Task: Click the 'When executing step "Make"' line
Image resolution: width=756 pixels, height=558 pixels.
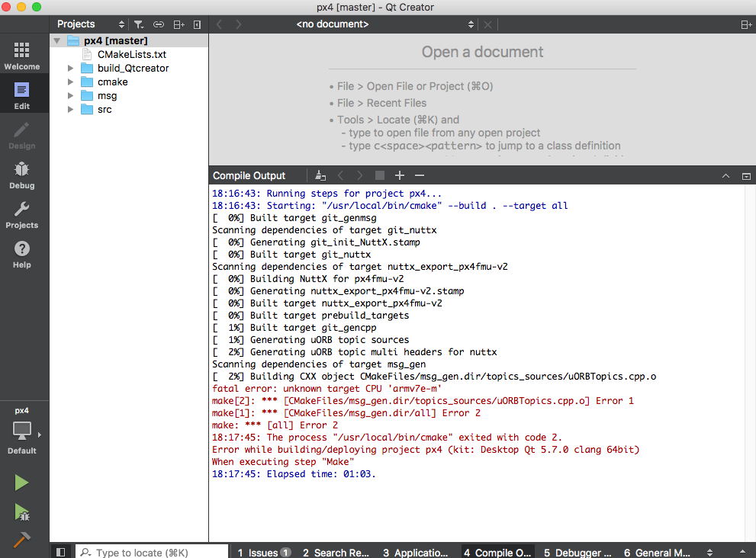Action: (x=283, y=462)
